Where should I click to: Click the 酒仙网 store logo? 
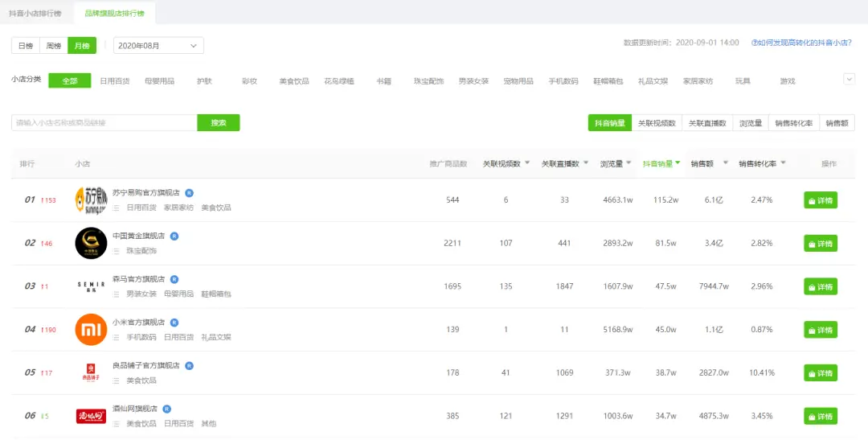91,416
